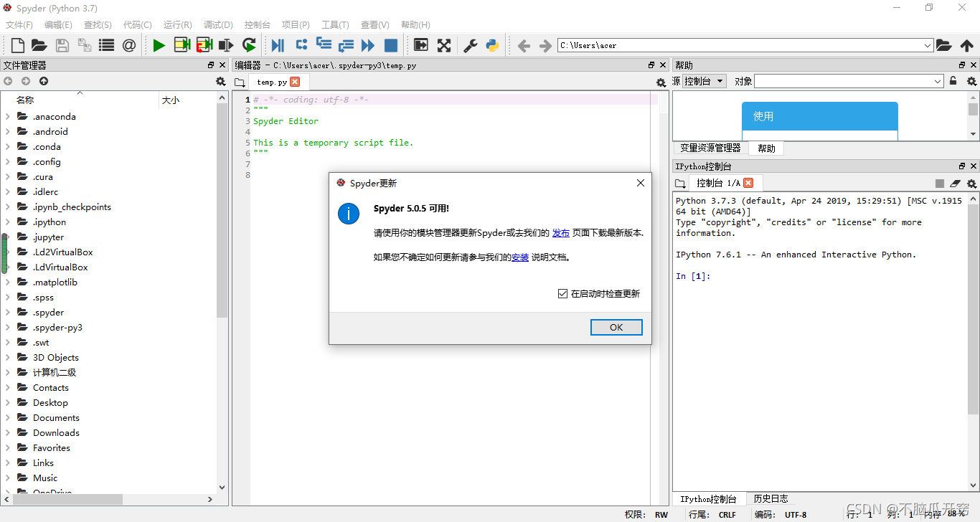Open IPython console options gear
The image size is (980, 522).
(x=972, y=184)
